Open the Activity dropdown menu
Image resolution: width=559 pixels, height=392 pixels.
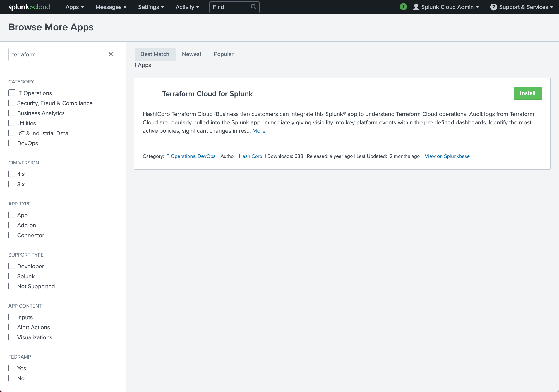click(187, 7)
